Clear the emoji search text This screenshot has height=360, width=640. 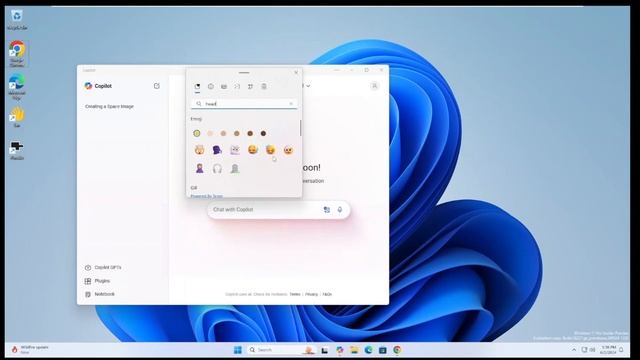coord(291,104)
